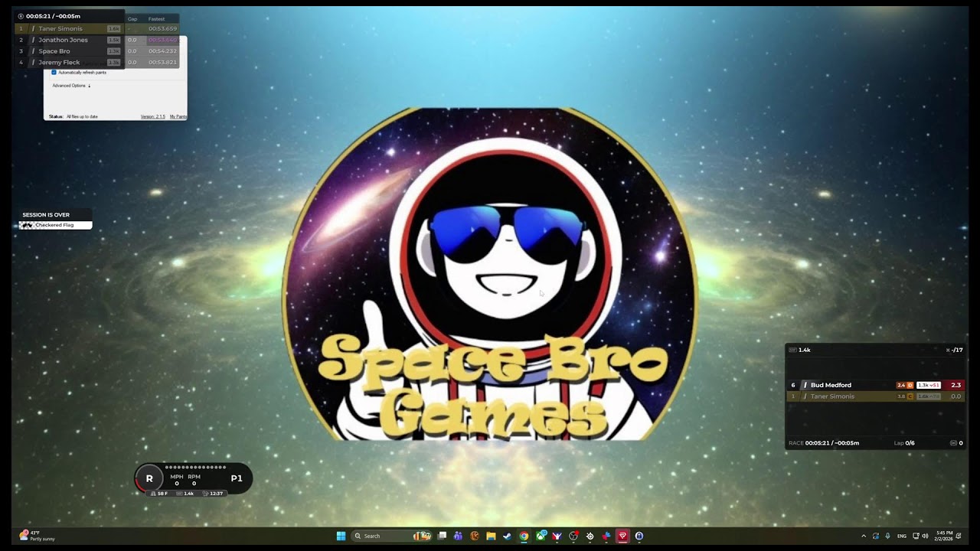
Task: Open the ENG language switcher
Action: pyautogui.click(x=902, y=536)
